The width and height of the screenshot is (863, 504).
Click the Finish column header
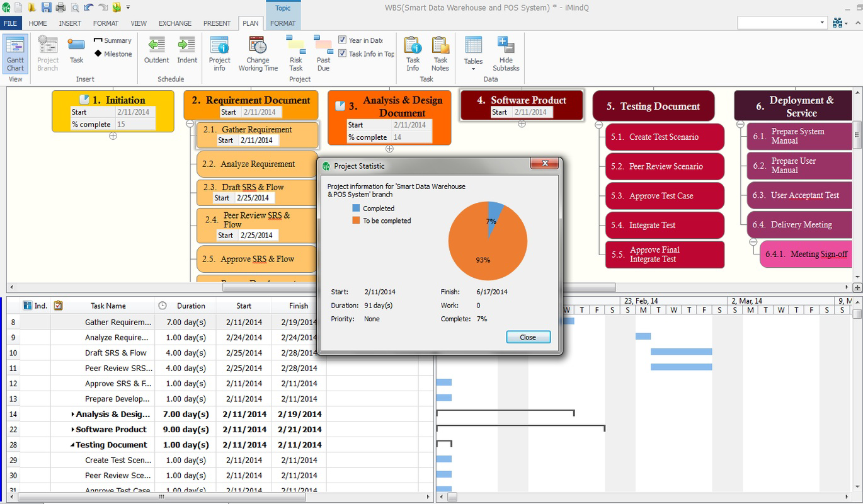[299, 306]
